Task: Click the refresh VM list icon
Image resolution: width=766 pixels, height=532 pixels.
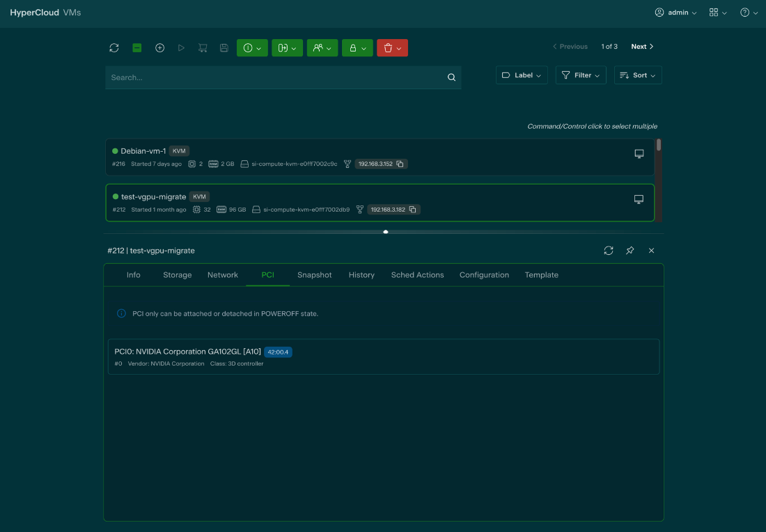Action: [x=114, y=47]
